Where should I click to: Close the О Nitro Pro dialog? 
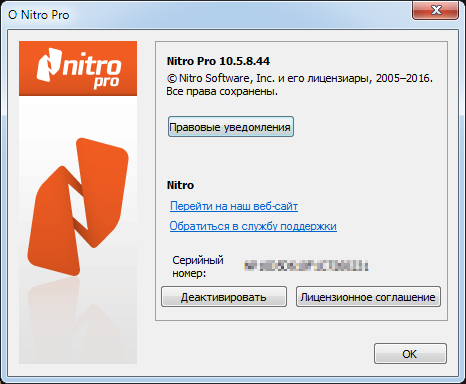coord(436,10)
